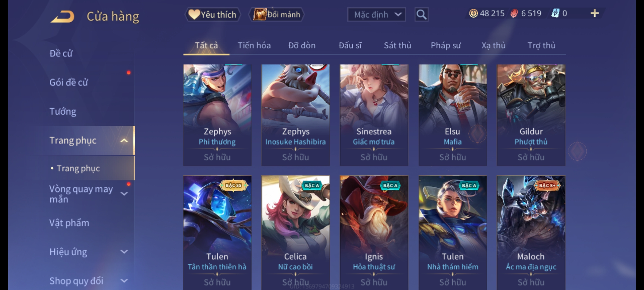The width and height of the screenshot is (644, 290).
Task: Open Đổi mảnh fragment exchange chest
Action: (x=276, y=15)
